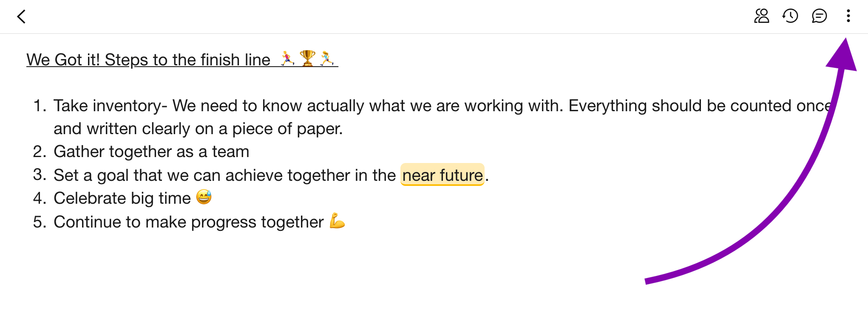Image resolution: width=868 pixels, height=326 pixels.
Task: Click the last runner emoji after the trophy
Action: [327, 59]
